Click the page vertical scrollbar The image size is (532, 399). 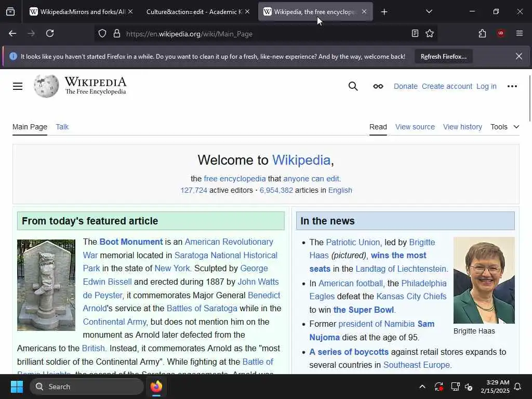coord(529,98)
